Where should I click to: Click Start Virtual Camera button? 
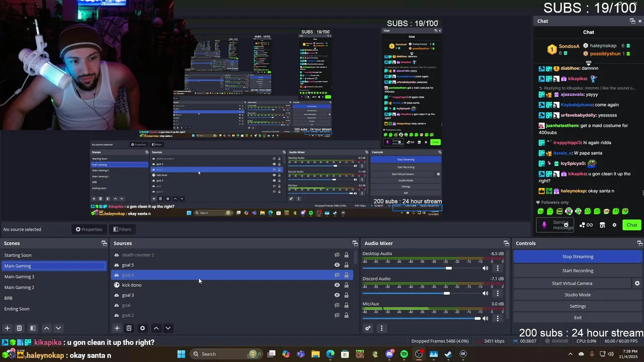tap(572, 284)
